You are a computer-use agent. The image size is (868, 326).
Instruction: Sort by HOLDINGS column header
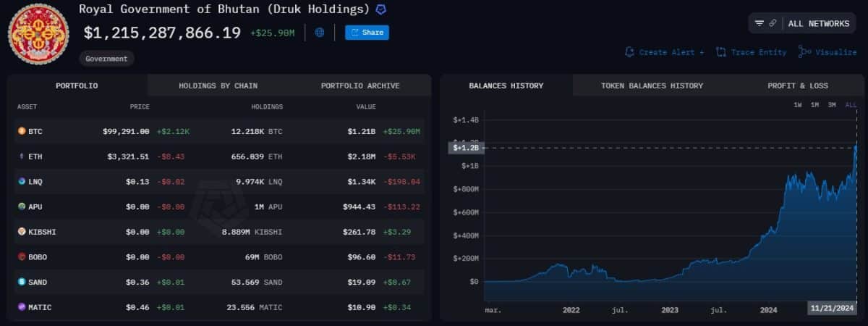tap(267, 106)
